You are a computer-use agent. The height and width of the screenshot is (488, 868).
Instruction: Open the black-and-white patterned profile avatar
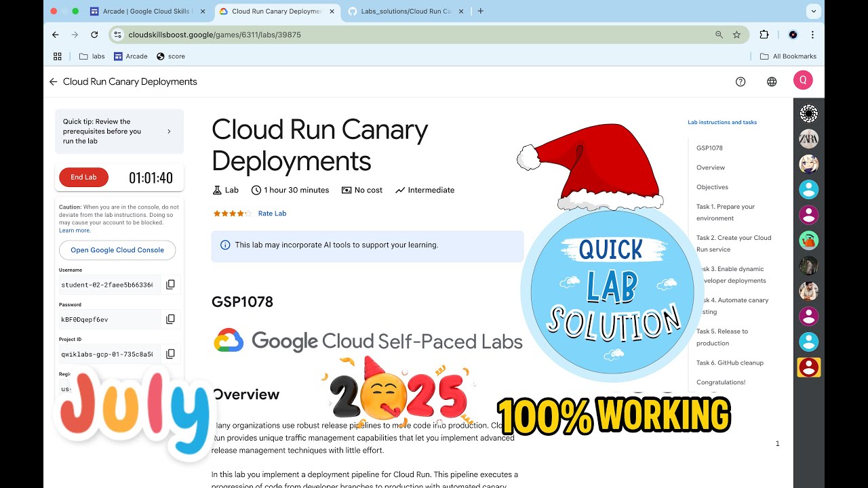(x=808, y=113)
